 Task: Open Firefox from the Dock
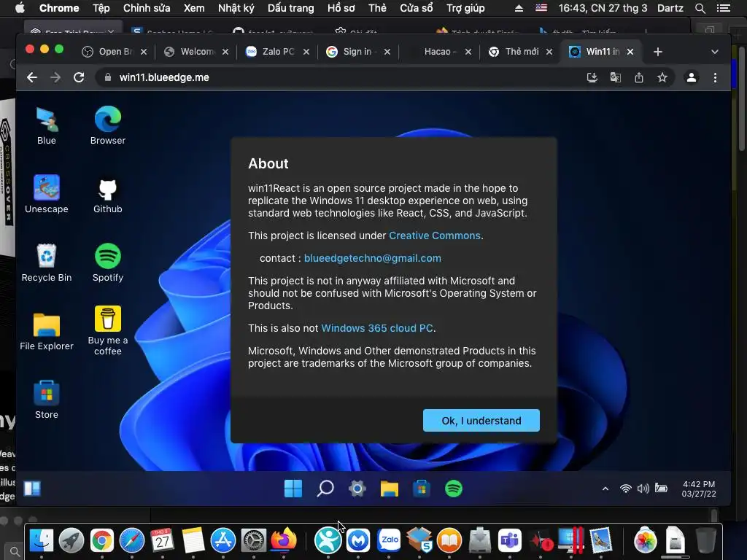click(x=284, y=540)
